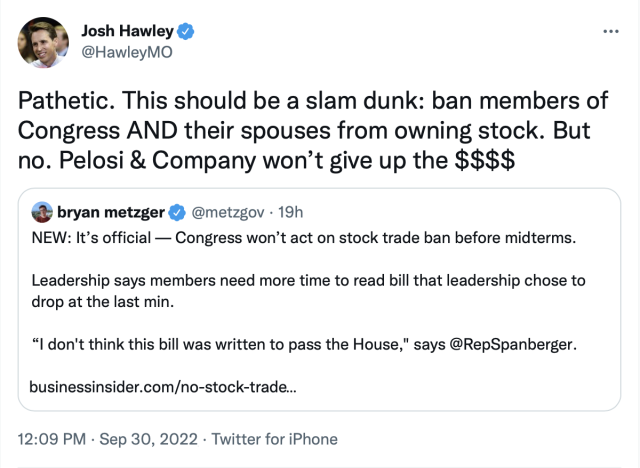Click the 12:09 PM · Sep 30, 2022 timestamp
The height and width of the screenshot is (468, 640).
tap(111, 439)
